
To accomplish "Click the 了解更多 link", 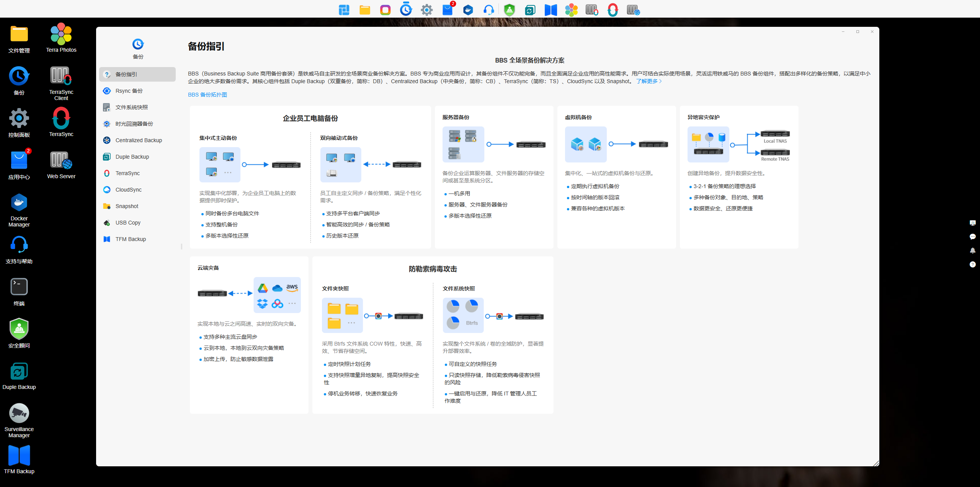I will (649, 81).
